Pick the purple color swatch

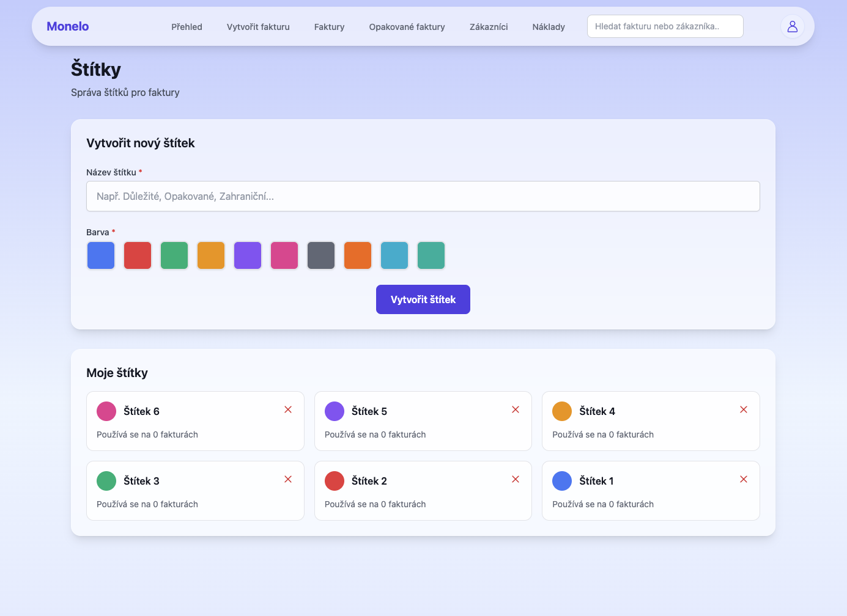[x=247, y=255]
